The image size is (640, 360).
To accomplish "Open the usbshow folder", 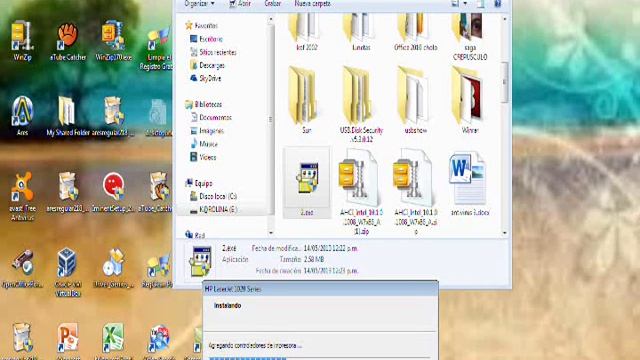I will click(x=416, y=100).
